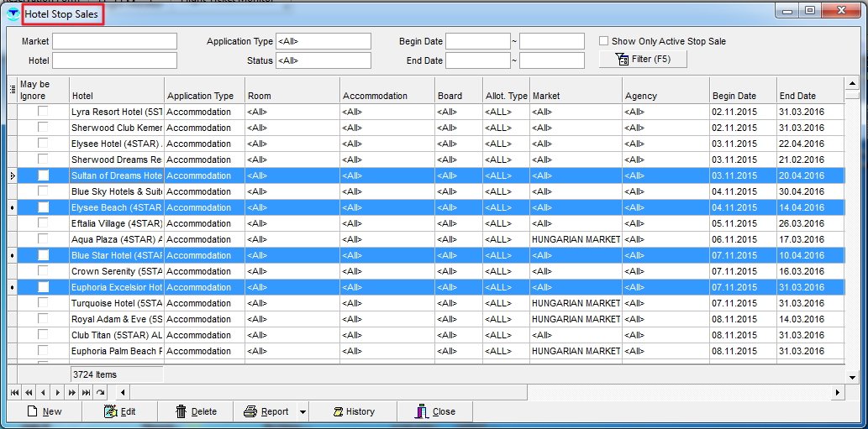Screen dimensions: 868x429
Task: Open History for the selected record
Action: [353, 411]
